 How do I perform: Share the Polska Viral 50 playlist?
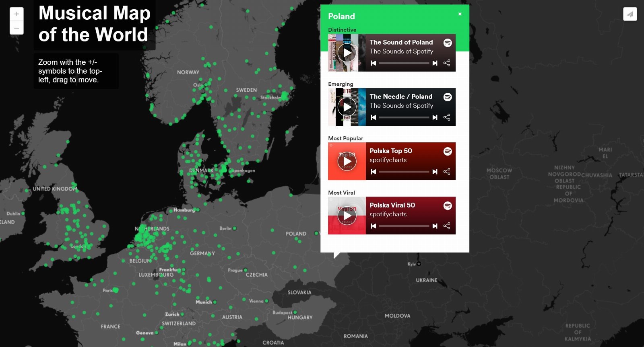[447, 226]
